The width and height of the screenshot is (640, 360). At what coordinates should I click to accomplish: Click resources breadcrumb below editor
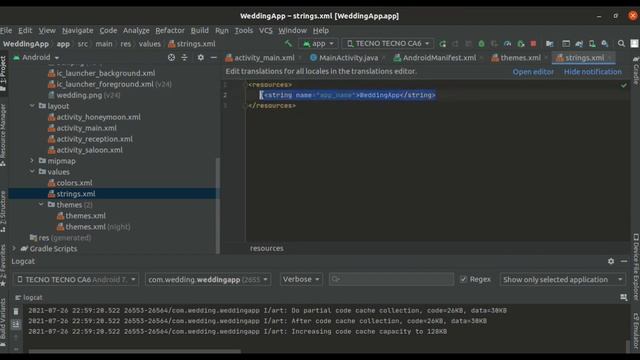pyautogui.click(x=267, y=248)
